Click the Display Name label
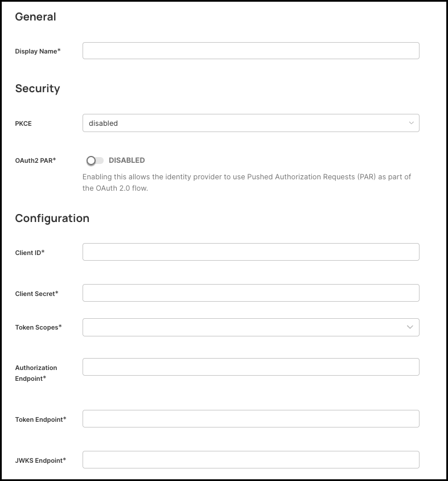This screenshot has height=481, width=448. pos(38,51)
